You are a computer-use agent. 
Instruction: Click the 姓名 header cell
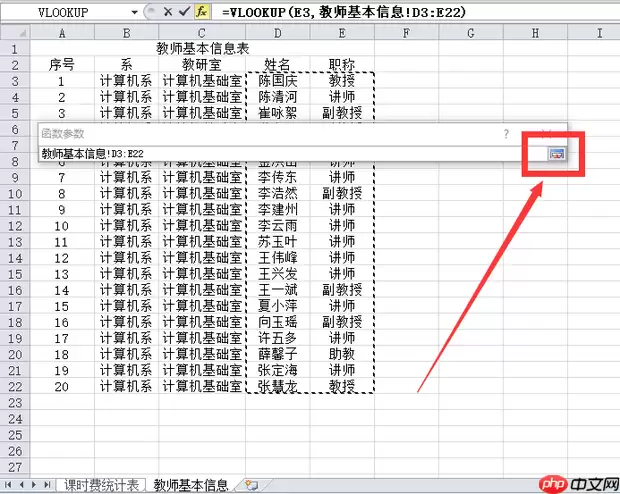(x=278, y=64)
